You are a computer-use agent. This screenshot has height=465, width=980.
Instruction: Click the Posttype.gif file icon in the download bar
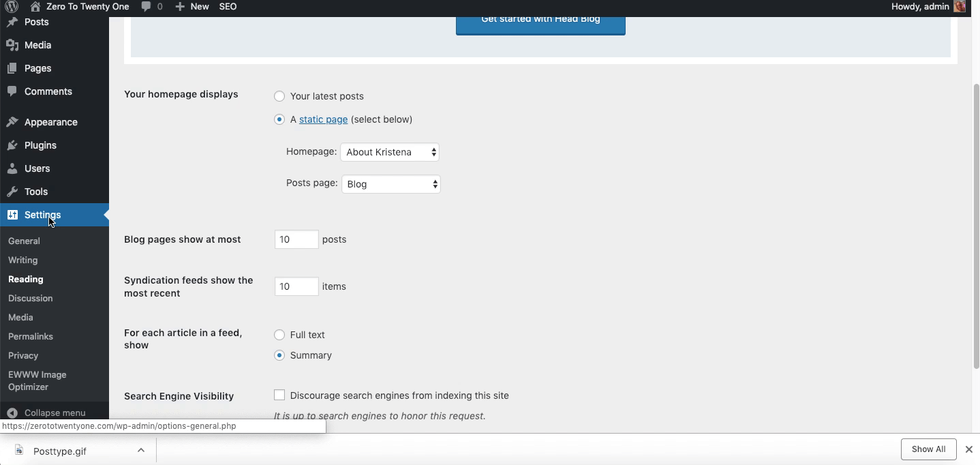click(20, 451)
